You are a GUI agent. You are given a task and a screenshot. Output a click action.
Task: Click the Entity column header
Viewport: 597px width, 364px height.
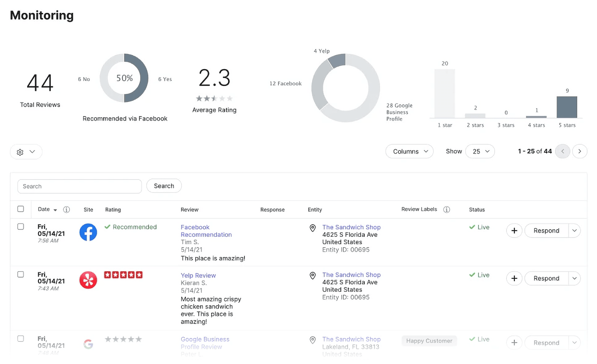pyautogui.click(x=315, y=210)
